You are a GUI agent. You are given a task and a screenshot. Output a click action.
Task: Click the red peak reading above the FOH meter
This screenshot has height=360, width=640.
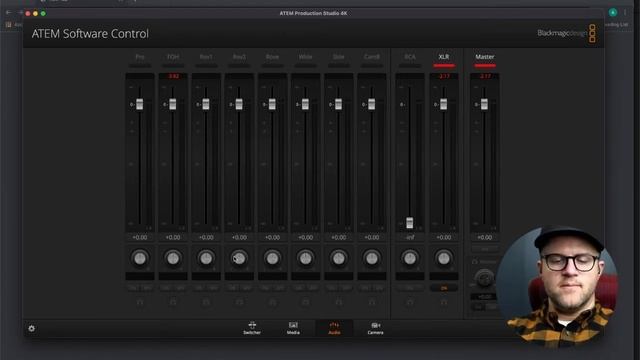[x=173, y=76]
